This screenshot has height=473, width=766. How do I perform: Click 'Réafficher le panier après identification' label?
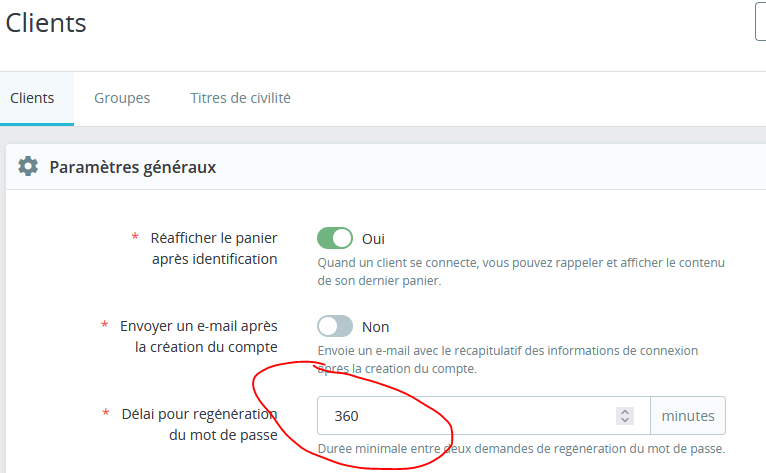pos(213,248)
